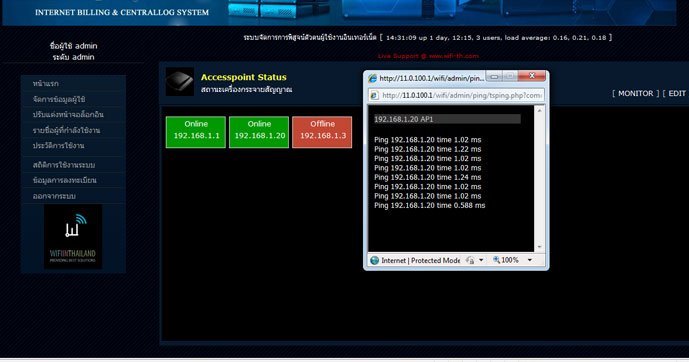
Task: Click the security lock icon in popup status bar
Action: tap(470, 261)
